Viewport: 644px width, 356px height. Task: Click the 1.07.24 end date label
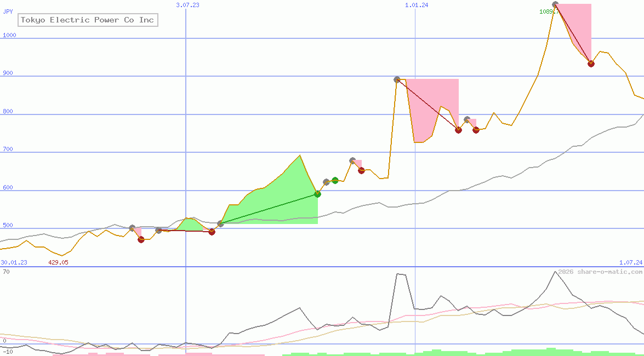click(630, 262)
